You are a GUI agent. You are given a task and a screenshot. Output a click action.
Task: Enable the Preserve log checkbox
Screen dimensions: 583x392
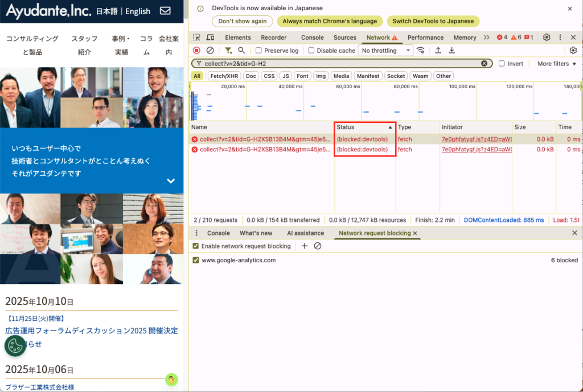pos(258,51)
